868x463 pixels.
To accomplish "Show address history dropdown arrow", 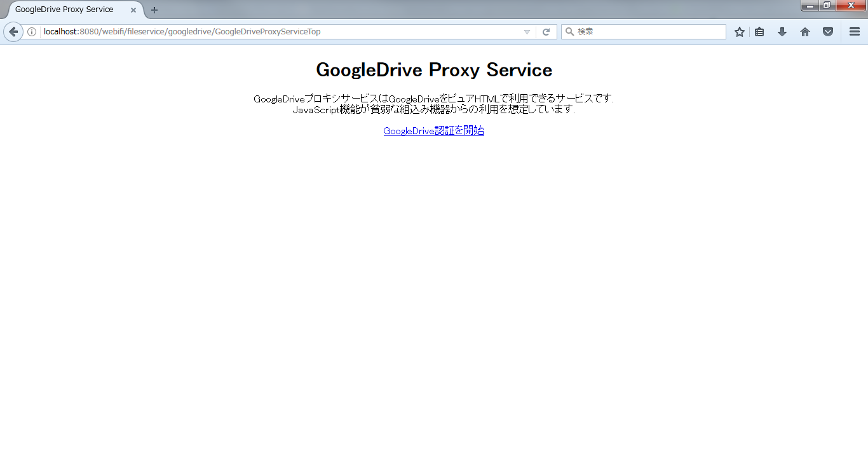I will coord(527,32).
